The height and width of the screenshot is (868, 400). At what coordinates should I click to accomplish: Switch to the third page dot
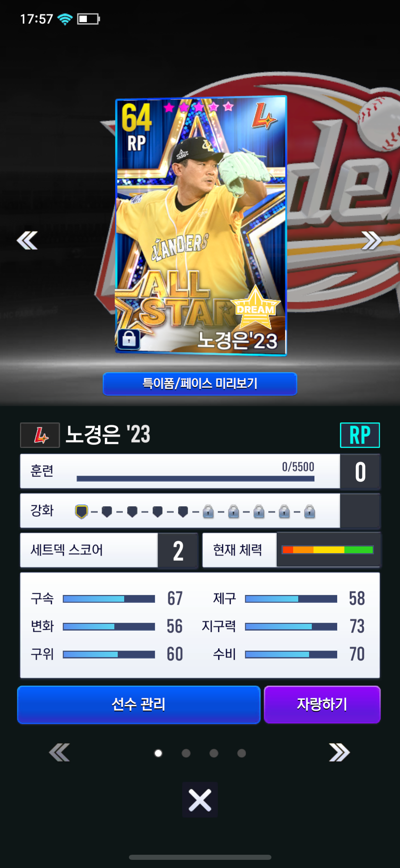pos(214,753)
